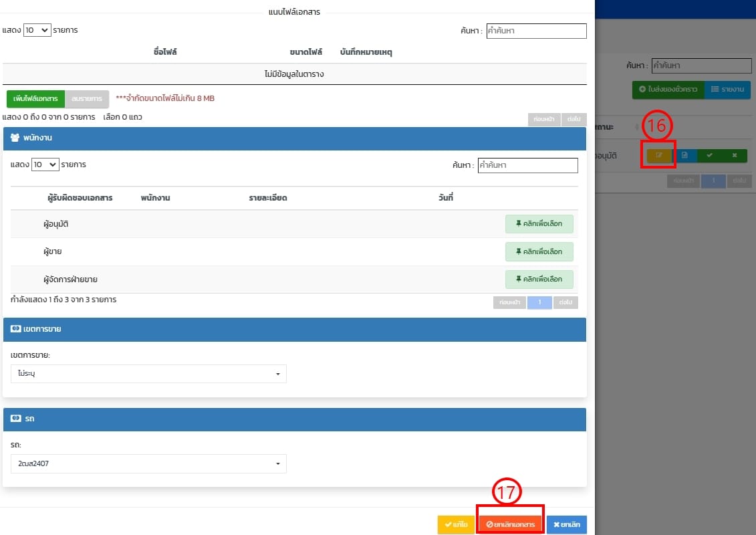Click the blue ยกเลิก close button

pyautogui.click(x=566, y=524)
